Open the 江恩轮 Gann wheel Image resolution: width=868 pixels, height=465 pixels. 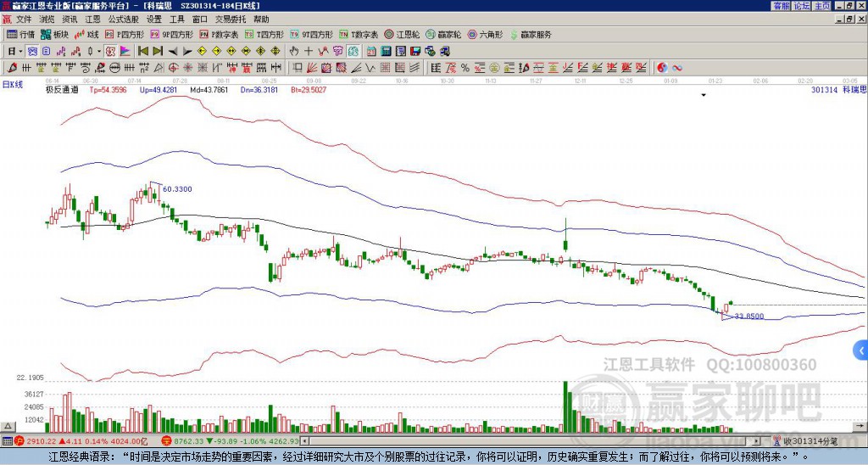pos(403,34)
